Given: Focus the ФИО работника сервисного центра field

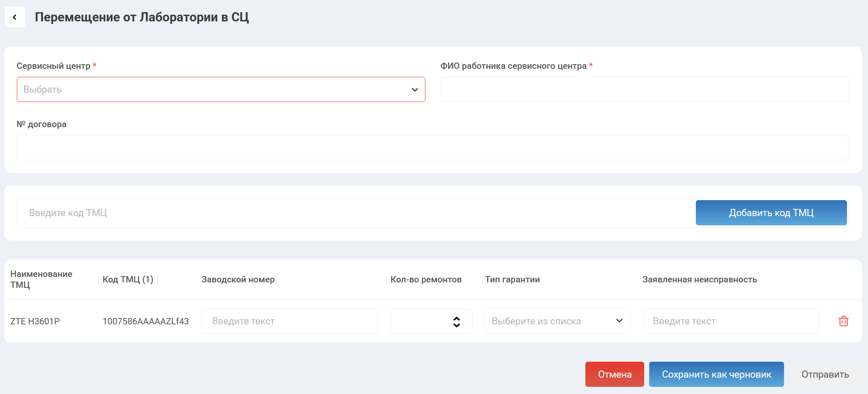Looking at the screenshot, I should [644, 89].
